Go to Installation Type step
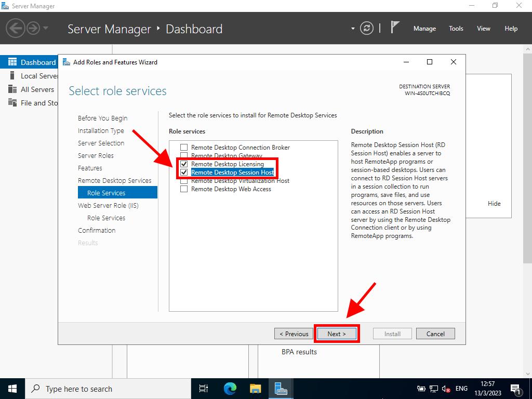 pos(101,130)
